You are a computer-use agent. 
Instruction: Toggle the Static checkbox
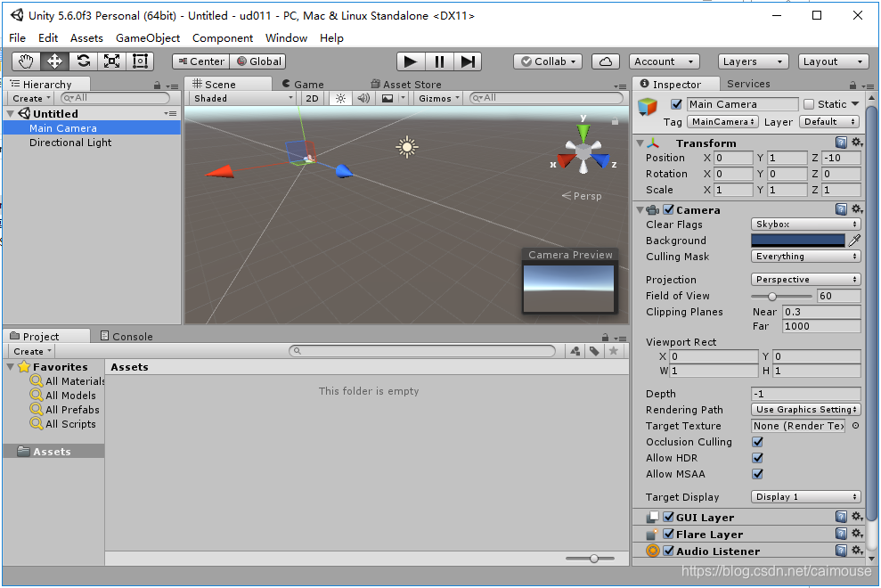click(x=809, y=104)
